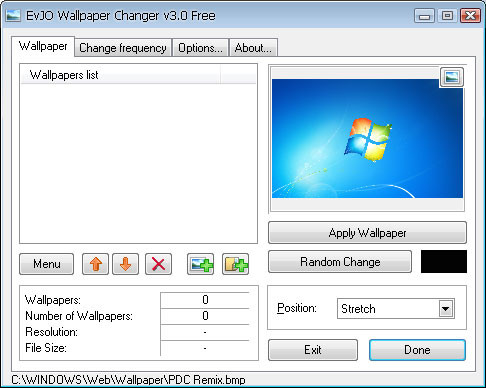Move selected wallpaper up with orange arrow
Image resolution: width=486 pixels, height=388 pixels.
(x=95, y=264)
